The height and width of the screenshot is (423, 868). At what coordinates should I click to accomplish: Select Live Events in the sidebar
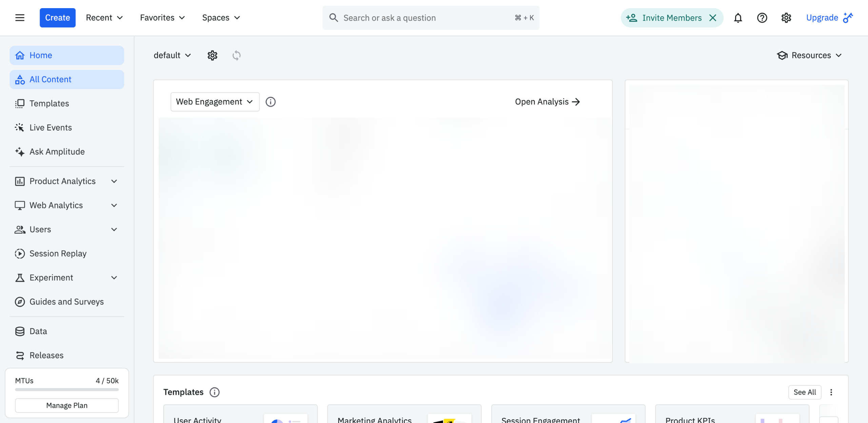(x=51, y=127)
